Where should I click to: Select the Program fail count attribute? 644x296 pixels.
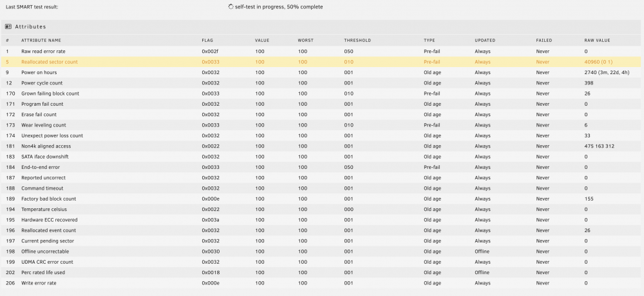pos(43,104)
